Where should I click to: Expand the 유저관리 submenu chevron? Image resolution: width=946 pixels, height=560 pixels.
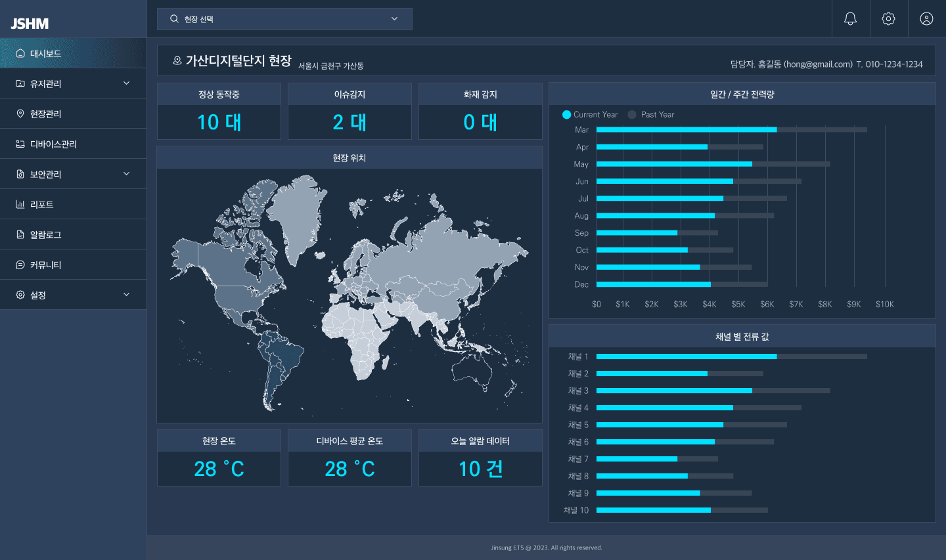click(126, 83)
